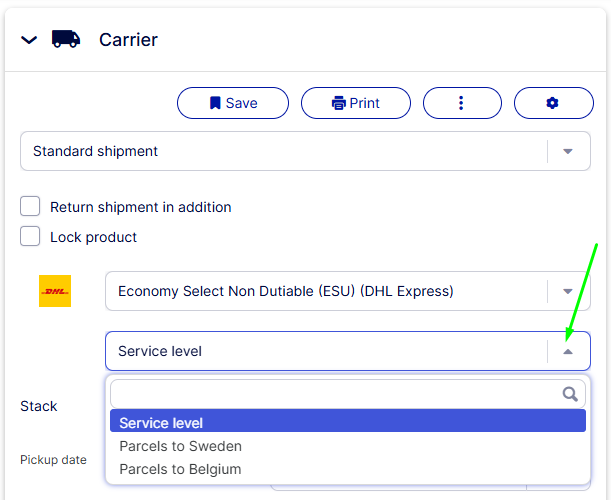This screenshot has height=500, width=611.
Task: Click the magnifier search icon
Action: 570,394
